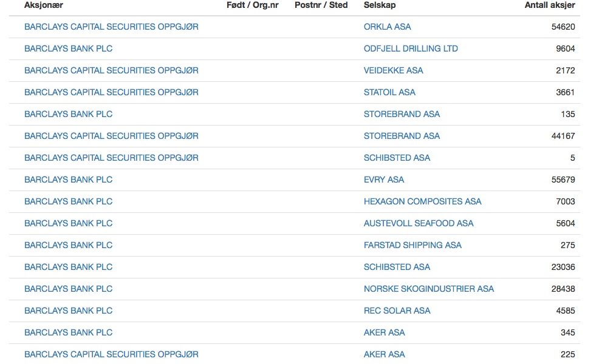The height and width of the screenshot is (364, 602).
Task: Click the STATOIL ASA company link
Action: pyautogui.click(x=389, y=92)
